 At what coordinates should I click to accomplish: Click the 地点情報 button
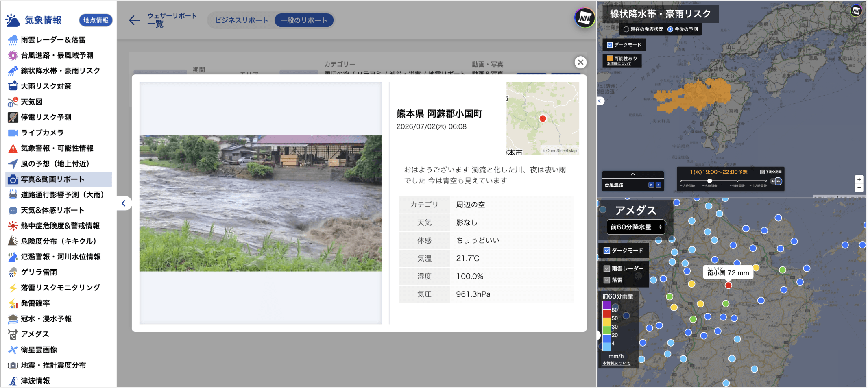click(x=96, y=20)
